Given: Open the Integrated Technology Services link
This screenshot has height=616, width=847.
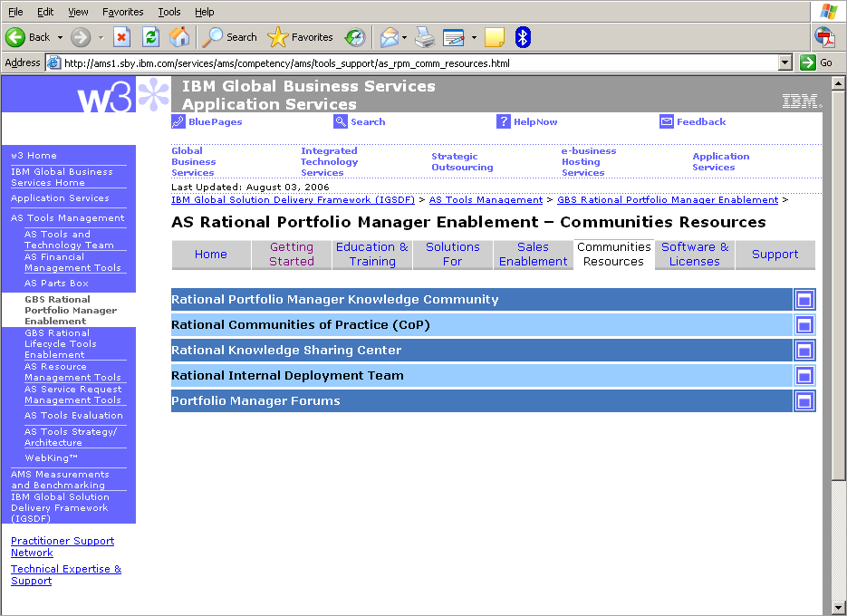Looking at the screenshot, I should tap(329, 161).
